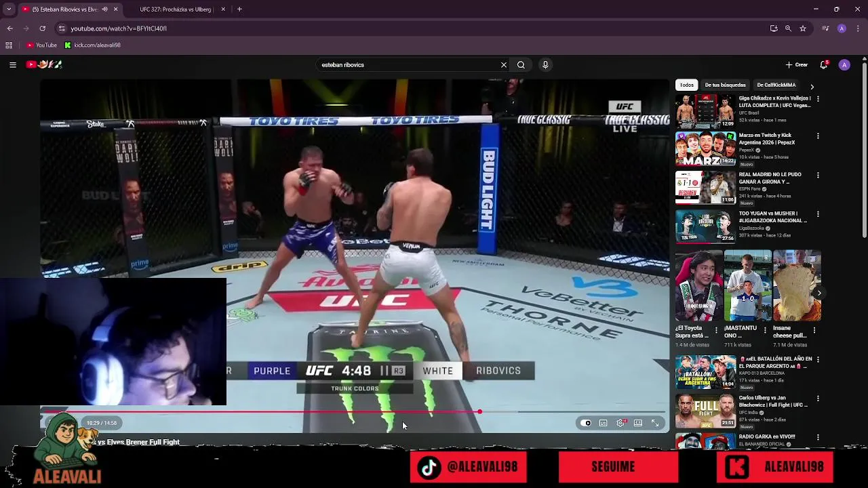Open browser media controls

coord(825,28)
